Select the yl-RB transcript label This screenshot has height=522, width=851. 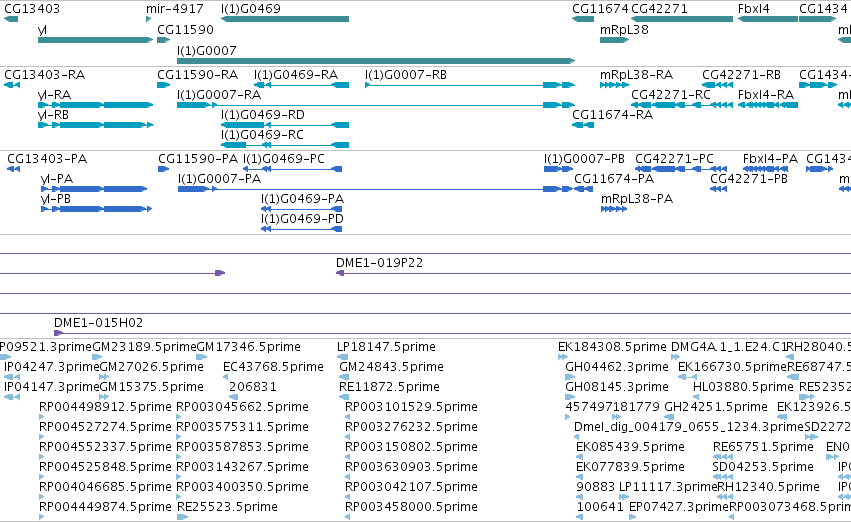coord(54,115)
